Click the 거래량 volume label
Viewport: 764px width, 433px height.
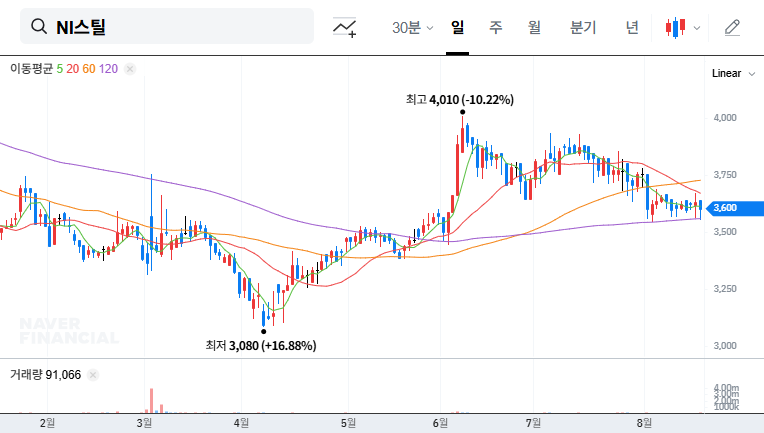(24, 375)
